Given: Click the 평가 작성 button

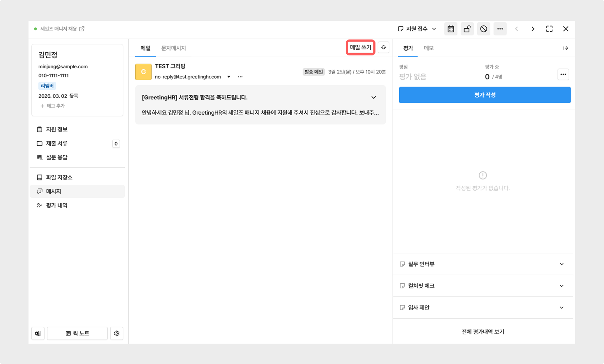Looking at the screenshot, I should [485, 95].
